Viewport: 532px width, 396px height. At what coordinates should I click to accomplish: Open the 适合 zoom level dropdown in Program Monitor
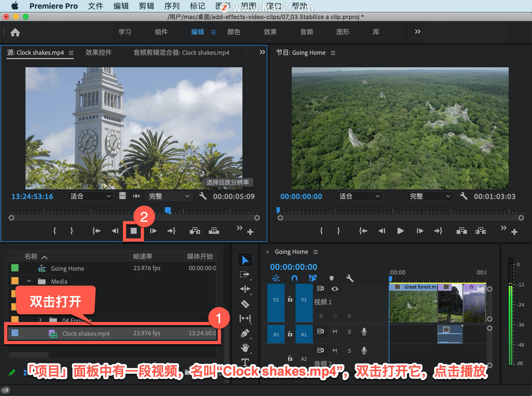(359, 196)
